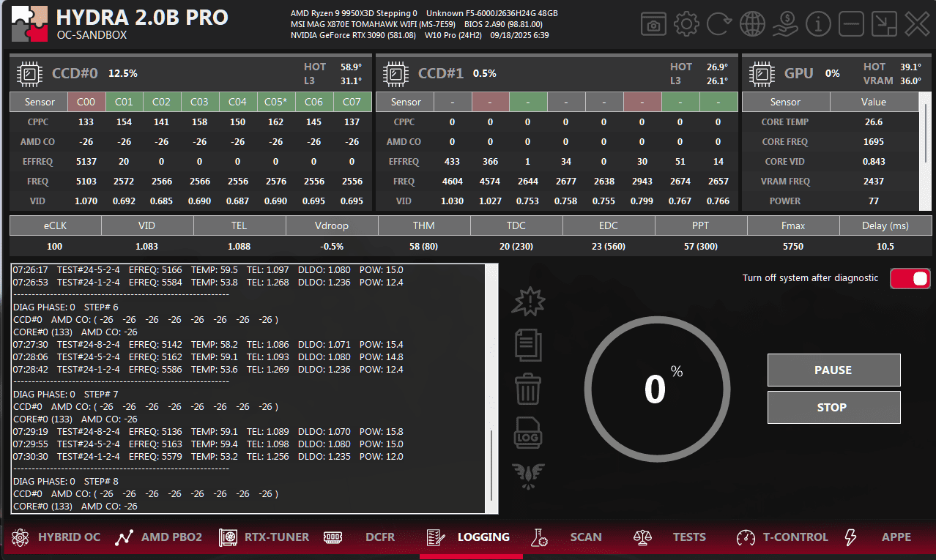Viewport: 936px width, 560px height.
Task: Click the Fmax header cell
Action: pos(793,226)
